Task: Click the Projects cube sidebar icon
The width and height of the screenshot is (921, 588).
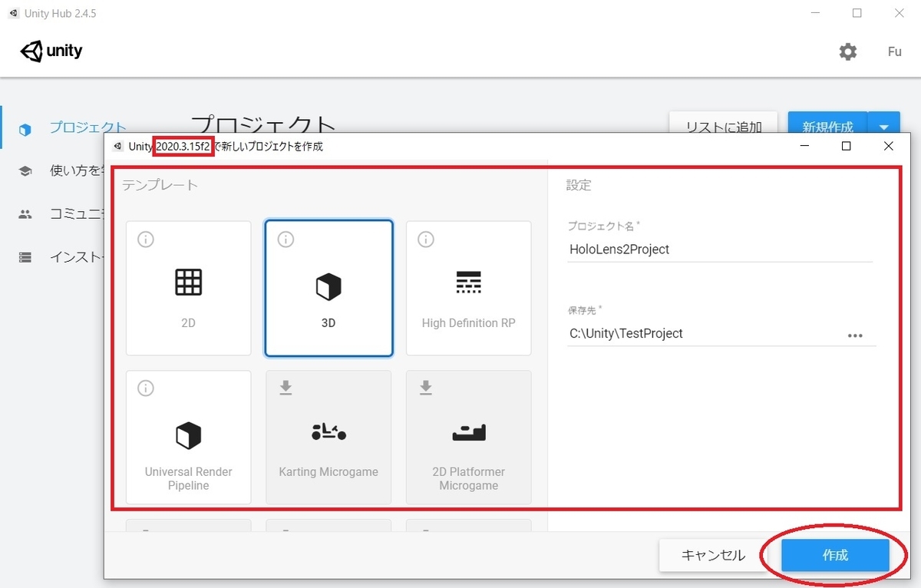Action: [x=25, y=130]
